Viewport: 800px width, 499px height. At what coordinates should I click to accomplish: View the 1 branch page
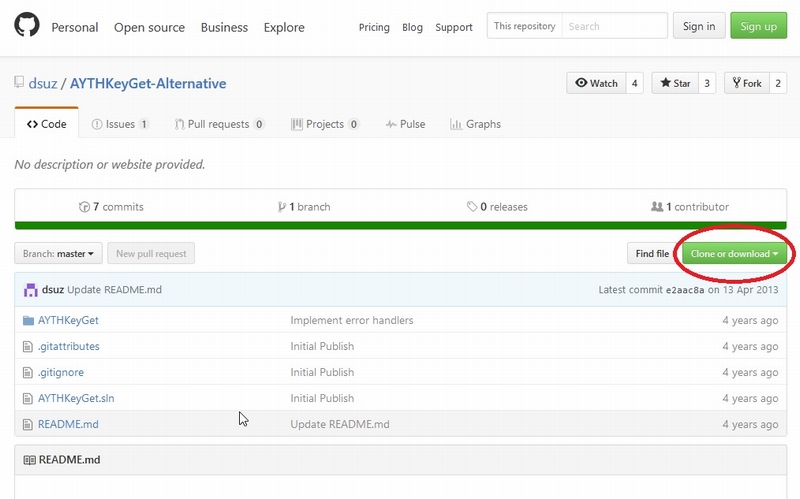pos(304,207)
